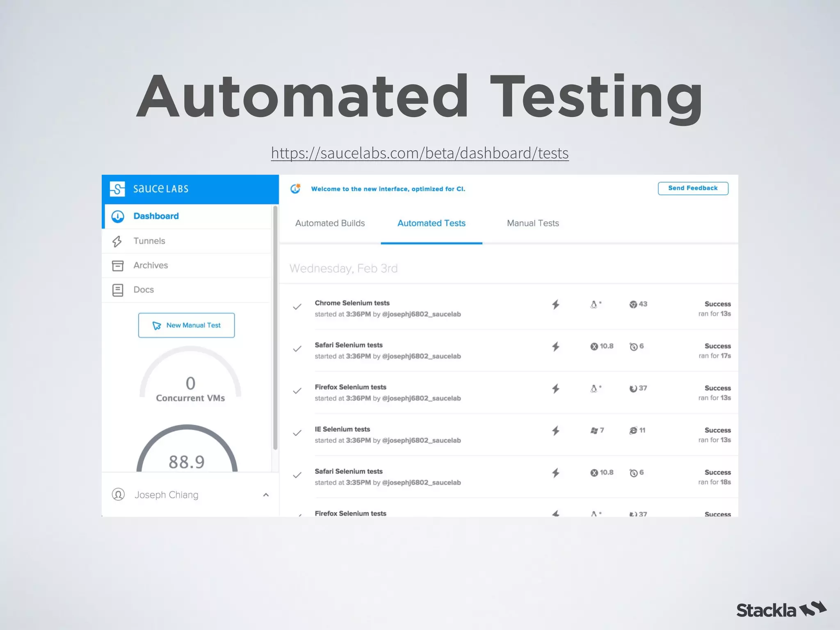The image size is (840, 630).
Task: Click the sidebar vertical scrollbar
Action: [x=275, y=328]
